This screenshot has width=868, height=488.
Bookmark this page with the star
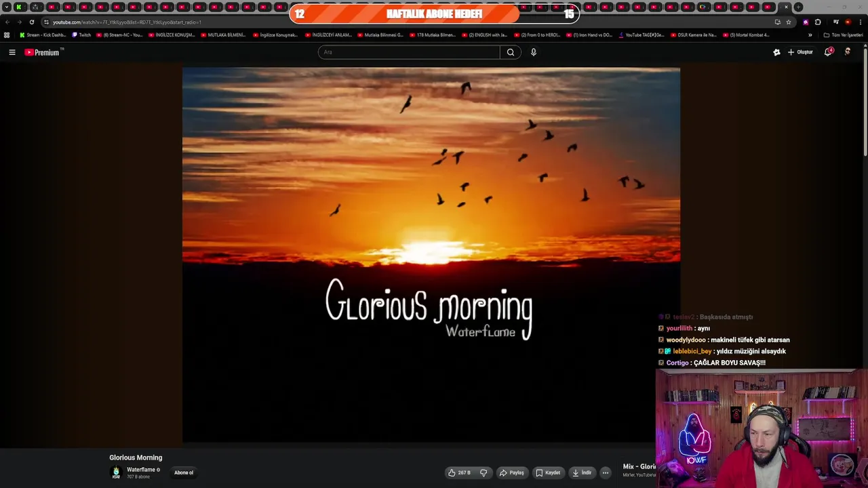click(789, 22)
